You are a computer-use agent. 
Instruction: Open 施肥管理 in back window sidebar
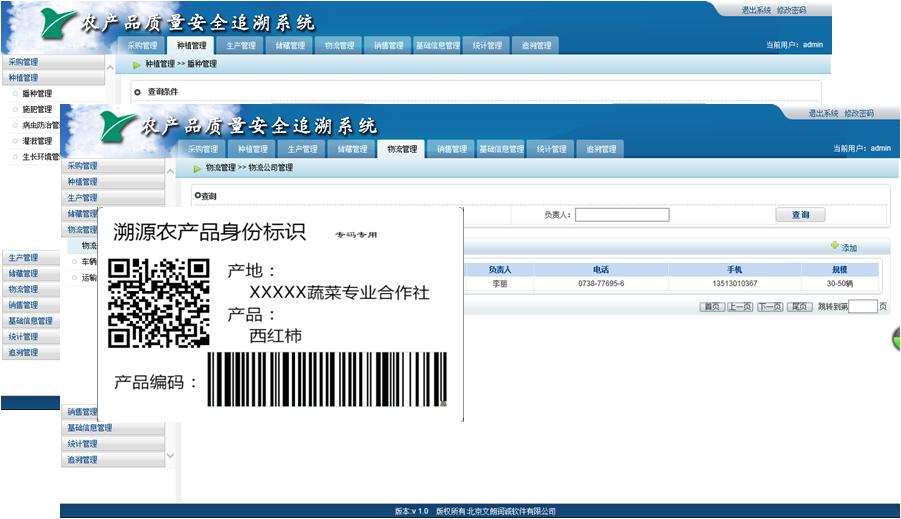[37, 109]
